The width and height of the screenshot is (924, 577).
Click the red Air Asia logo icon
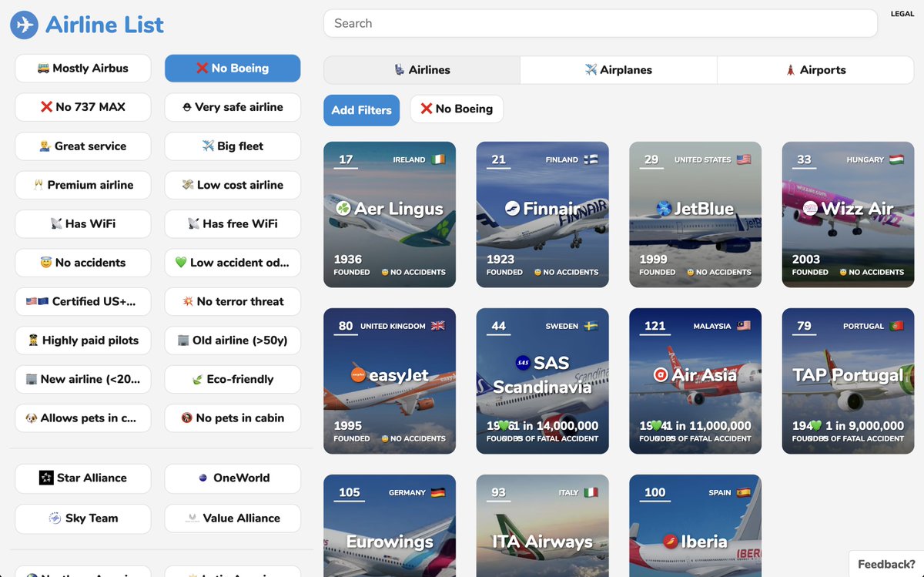661,375
